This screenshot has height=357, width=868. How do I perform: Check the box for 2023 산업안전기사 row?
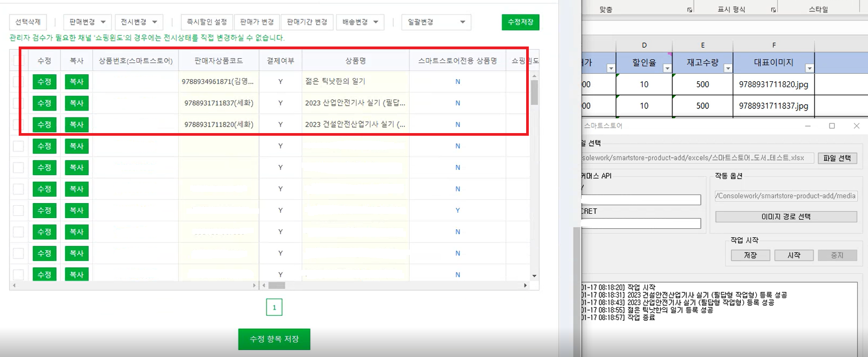[x=18, y=103]
